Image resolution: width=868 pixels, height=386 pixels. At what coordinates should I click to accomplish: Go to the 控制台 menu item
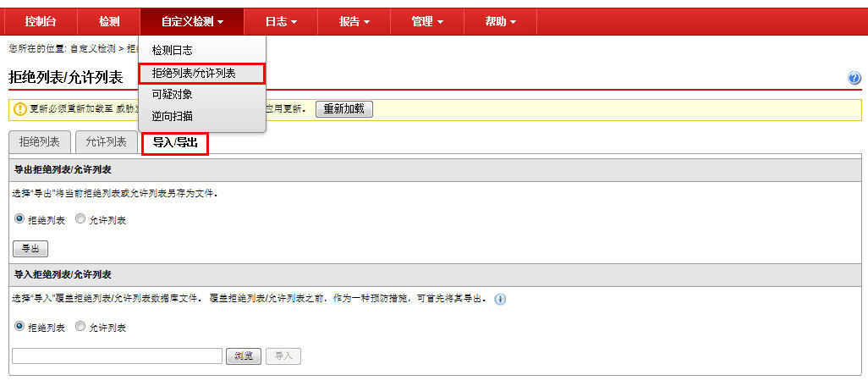coord(41,21)
